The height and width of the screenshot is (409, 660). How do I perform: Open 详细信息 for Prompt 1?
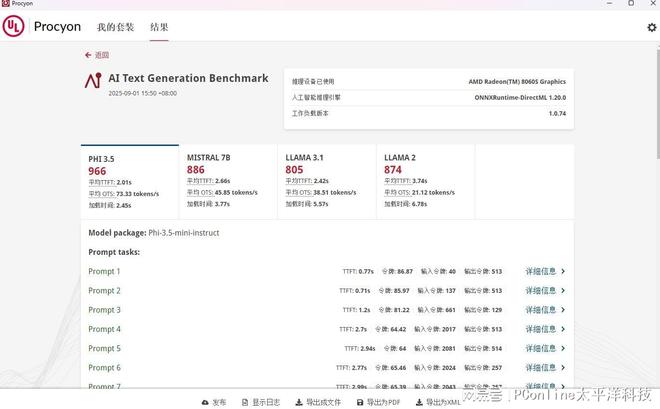pos(540,271)
